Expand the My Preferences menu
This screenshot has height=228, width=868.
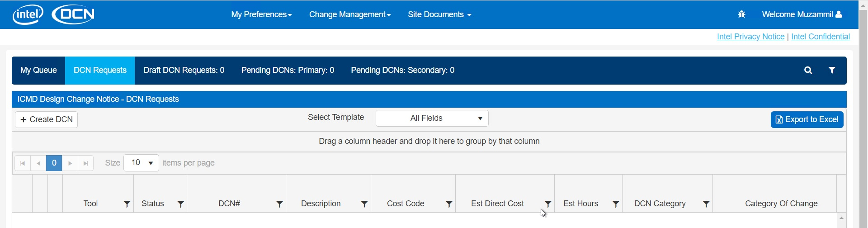click(261, 14)
